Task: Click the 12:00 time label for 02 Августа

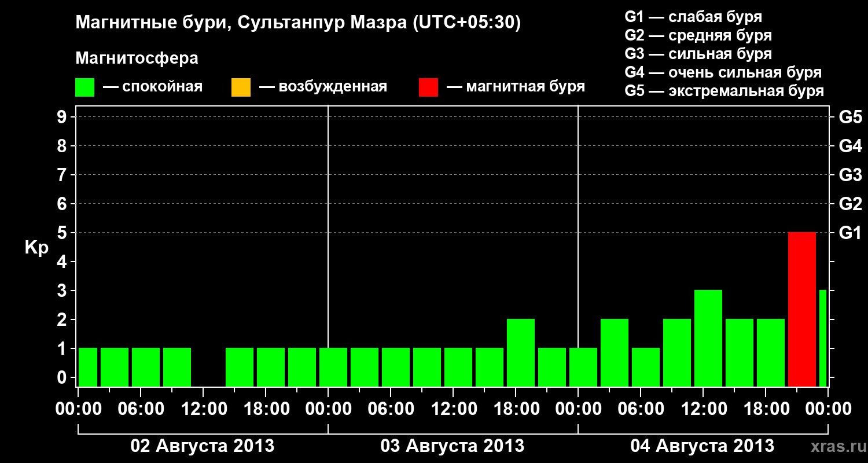Action: click(203, 409)
